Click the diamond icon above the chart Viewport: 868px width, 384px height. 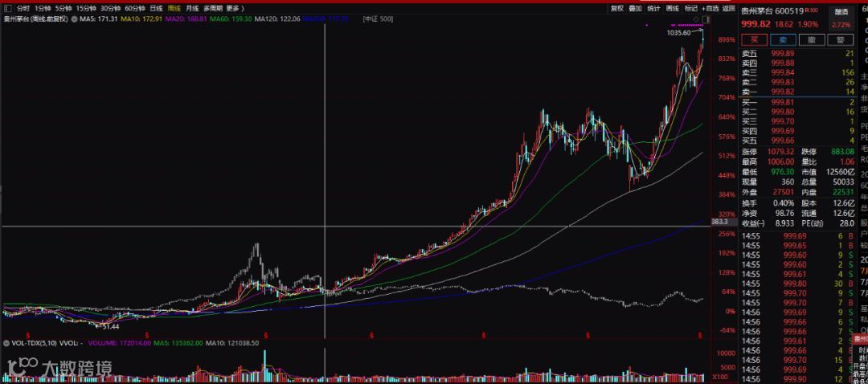coord(696,19)
